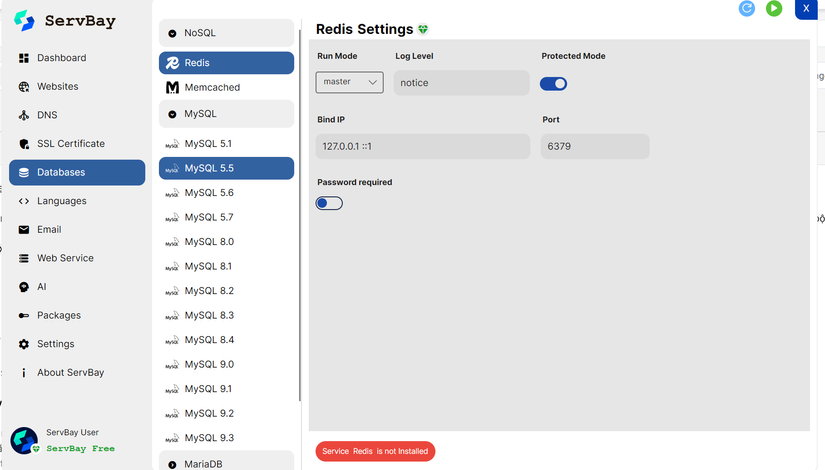Click the ServBay logo icon
Viewport: 825px width, 470px height.
(x=24, y=21)
